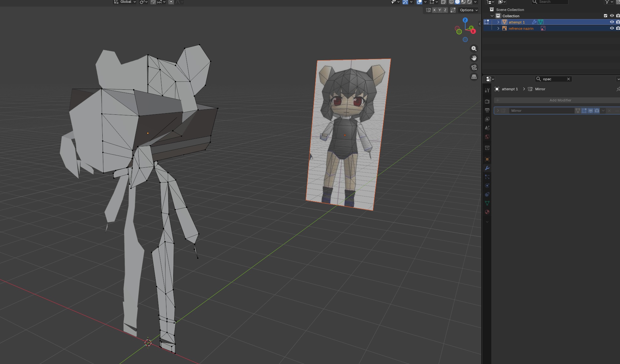Uncheck the Collection exclude checkbox

tap(606, 16)
